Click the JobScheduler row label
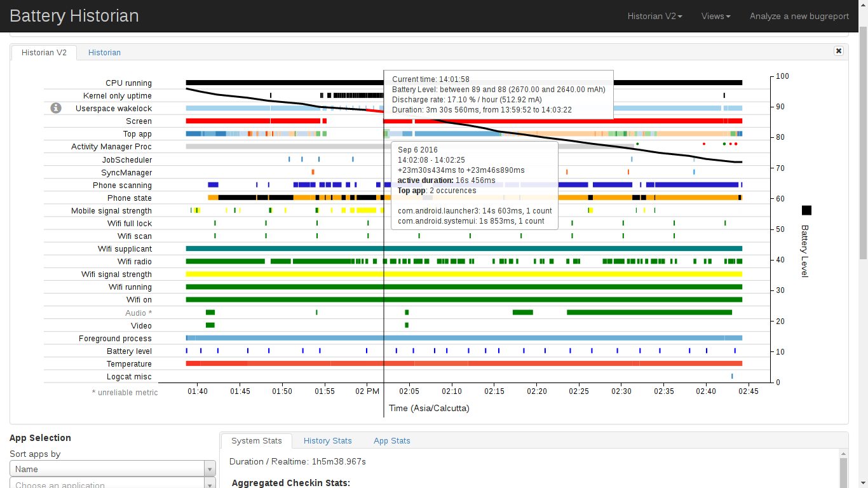Image resolution: width=868 pixels, height=488 pixels. [x=127, y=159]
